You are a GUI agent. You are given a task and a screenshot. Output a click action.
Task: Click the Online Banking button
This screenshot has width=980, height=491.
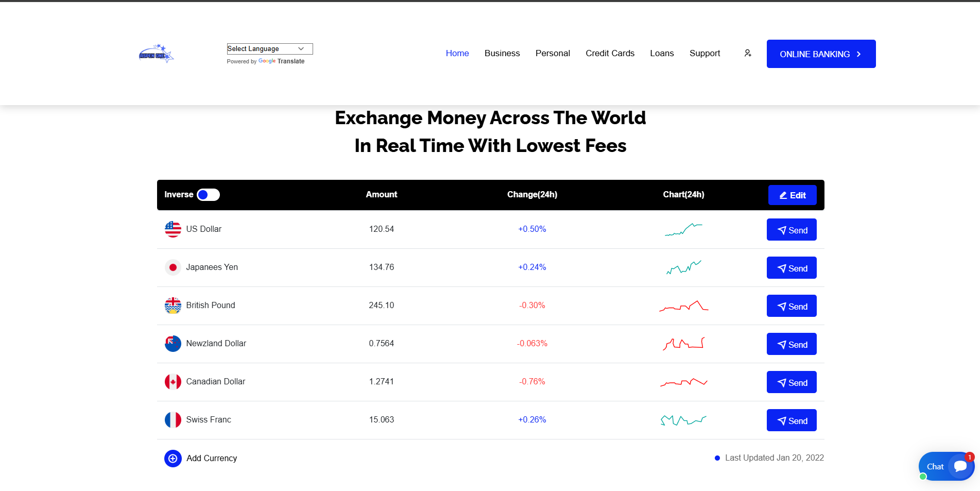pyautogui.click(x=821, y=54)
